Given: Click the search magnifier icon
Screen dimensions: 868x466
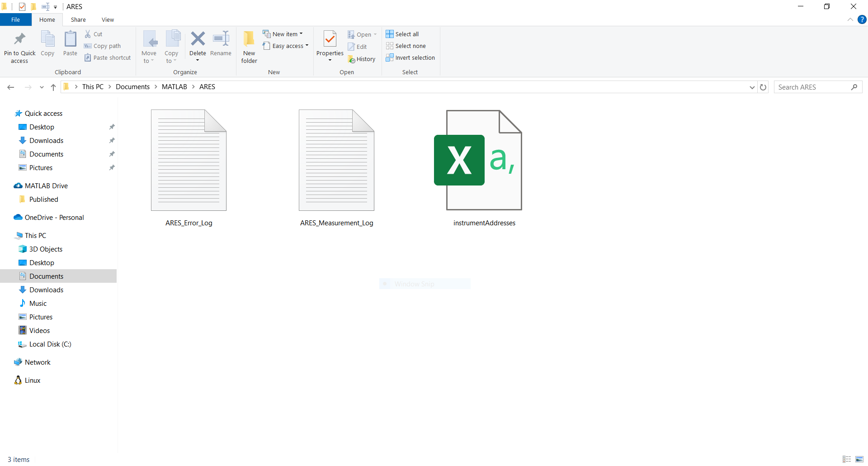Looking at the screenshot, I should point(854,87).
